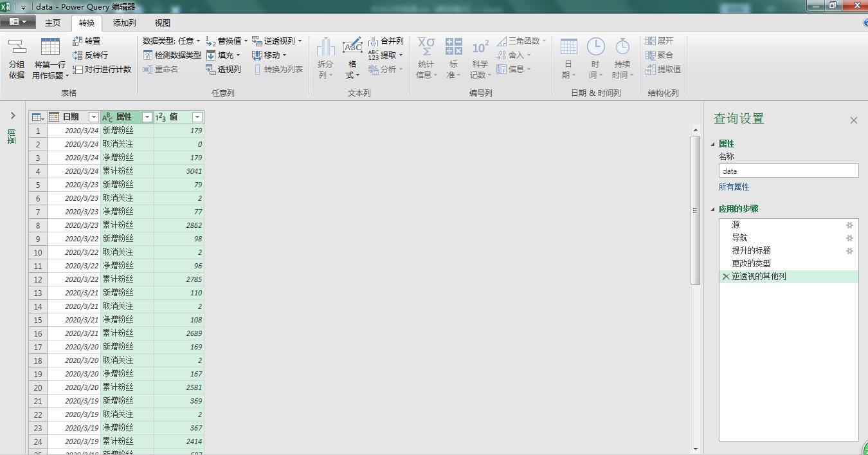Switch to the 添加列 ribbon tab
Image resolution: width=868 pixels, height=455 pixels.
(123, 22)
